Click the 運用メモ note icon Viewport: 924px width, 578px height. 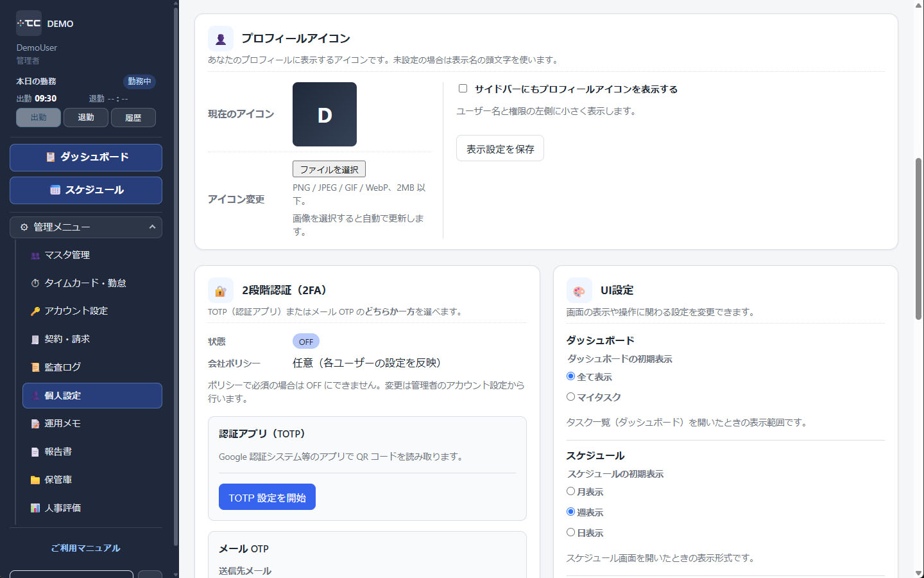point(35,424)
